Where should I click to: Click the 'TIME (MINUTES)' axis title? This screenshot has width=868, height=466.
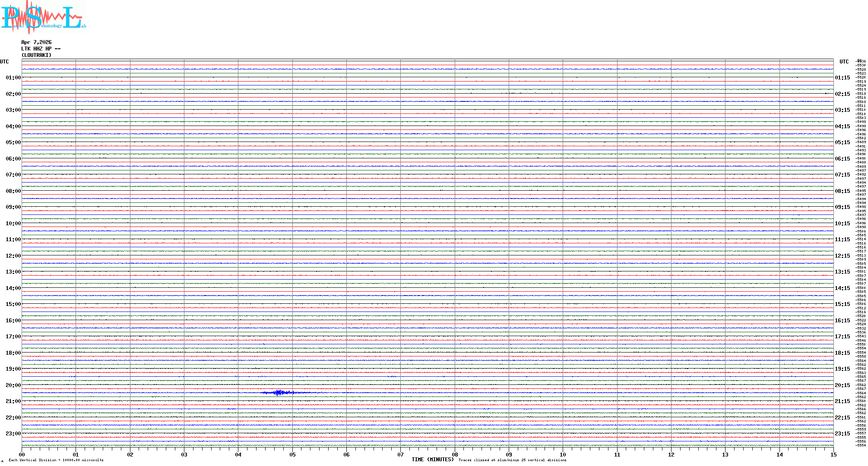(432, 460)
